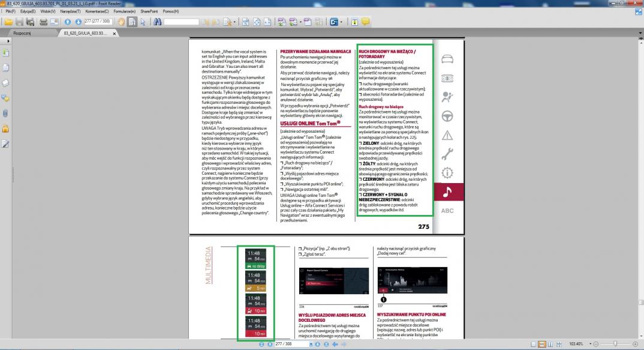This screenshot has height=350, width=644.
Task: Switch to single page view mode
Action: [534, 344]
